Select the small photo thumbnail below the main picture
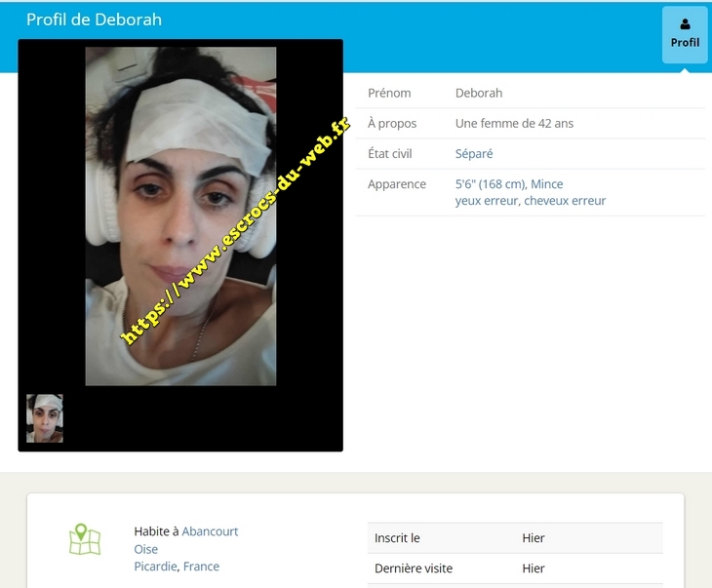Image resolution: width=712 pixels, height=588 pixels. coord(45,418)
